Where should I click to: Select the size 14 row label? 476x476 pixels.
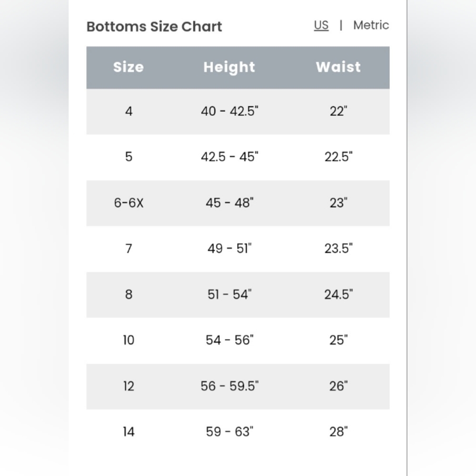point(129,432)
